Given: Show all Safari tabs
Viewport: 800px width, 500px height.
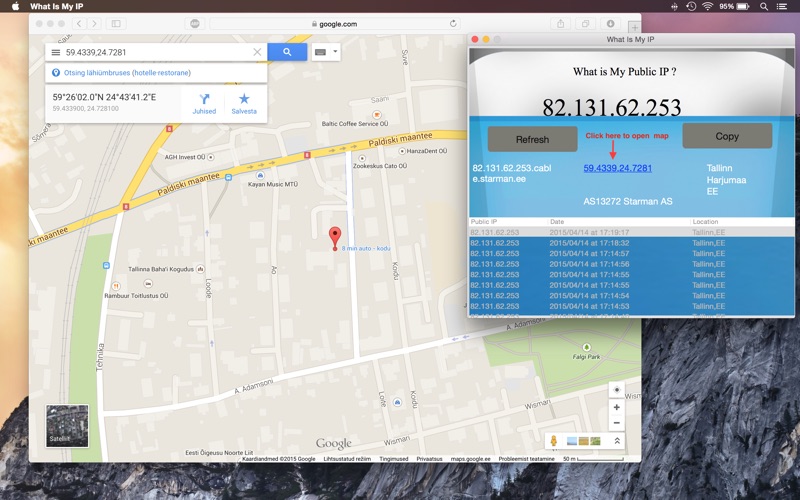Looking at the screenshot, I should 585,23.
